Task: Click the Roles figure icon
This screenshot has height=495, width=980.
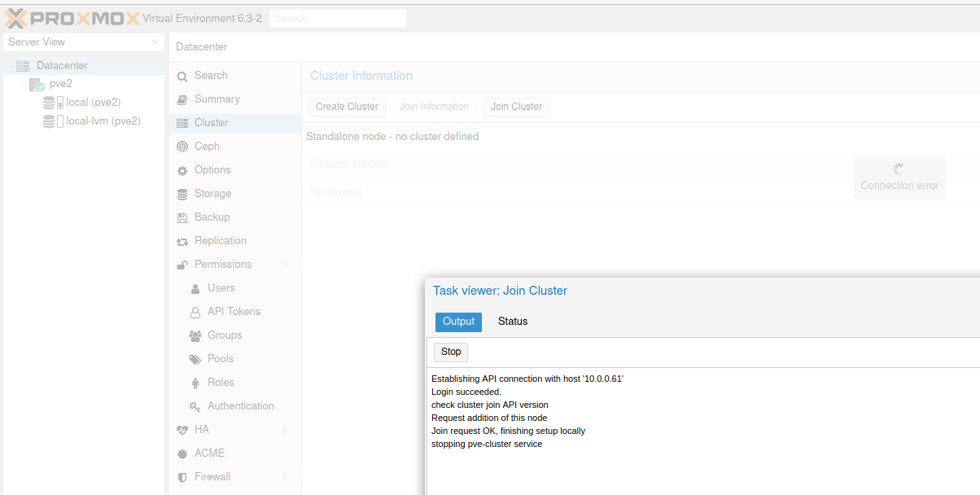Action: tap(195, 383)
